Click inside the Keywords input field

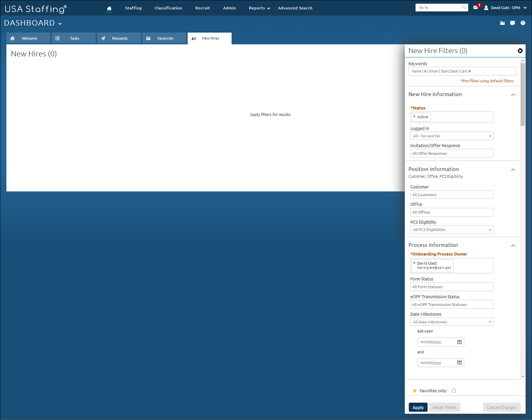pyautogui.click(x=462, y=71)
